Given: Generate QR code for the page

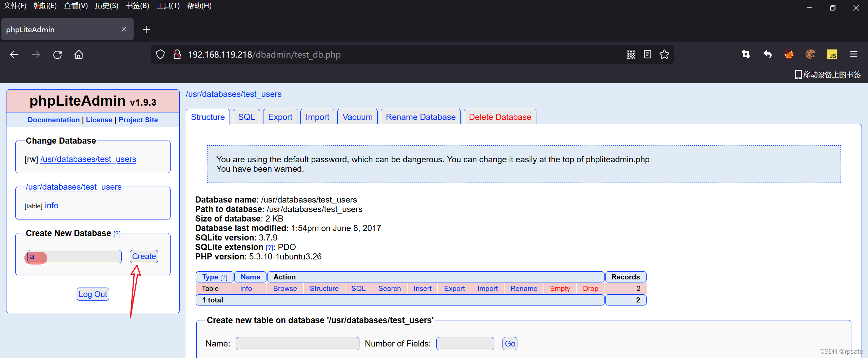Looking at the screenshot, I should click(x=631, y=54).
